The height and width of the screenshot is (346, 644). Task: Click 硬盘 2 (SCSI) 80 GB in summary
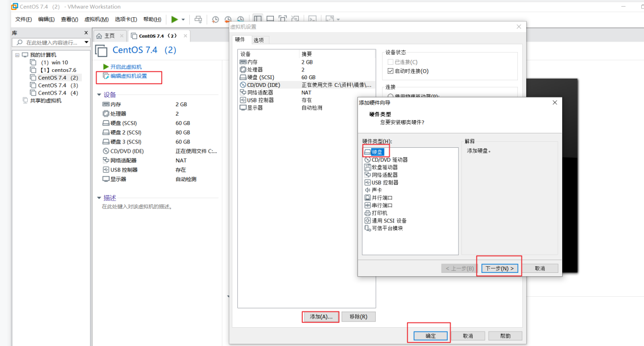146,132
